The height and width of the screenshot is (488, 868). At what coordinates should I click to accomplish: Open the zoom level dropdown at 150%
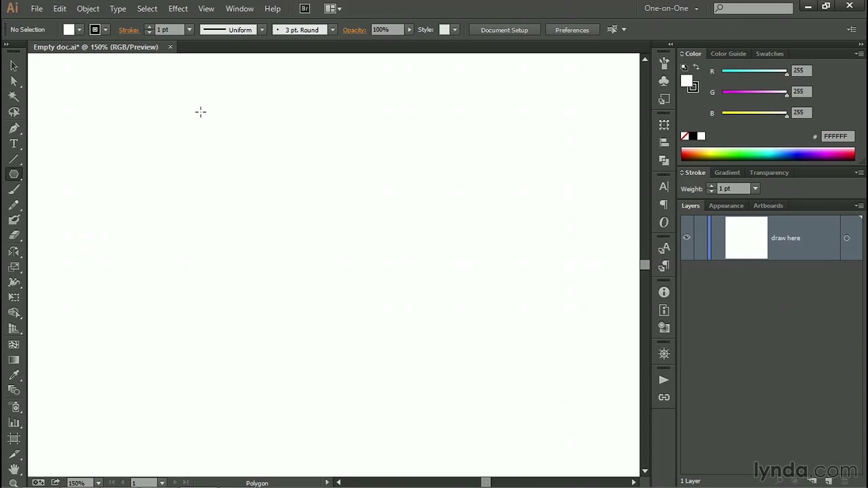point(98,483)
